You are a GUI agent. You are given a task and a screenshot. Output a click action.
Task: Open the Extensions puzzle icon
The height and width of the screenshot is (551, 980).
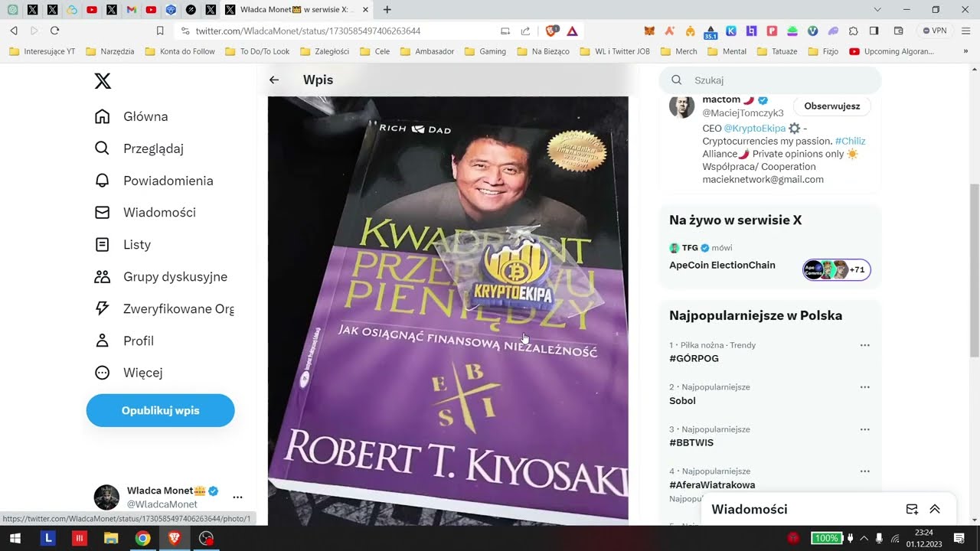tap(854, 31)
